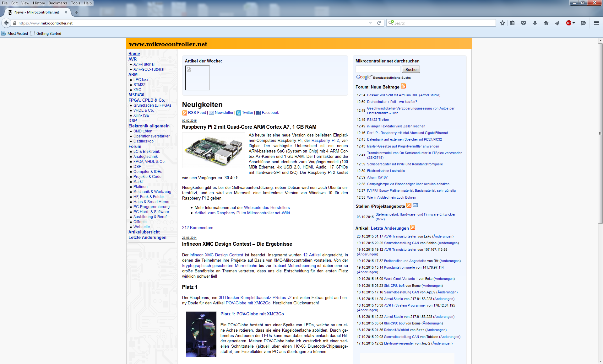Open the 3D-Drucker-Komplettbausatz PRotos v2 link

pos(255,298)
